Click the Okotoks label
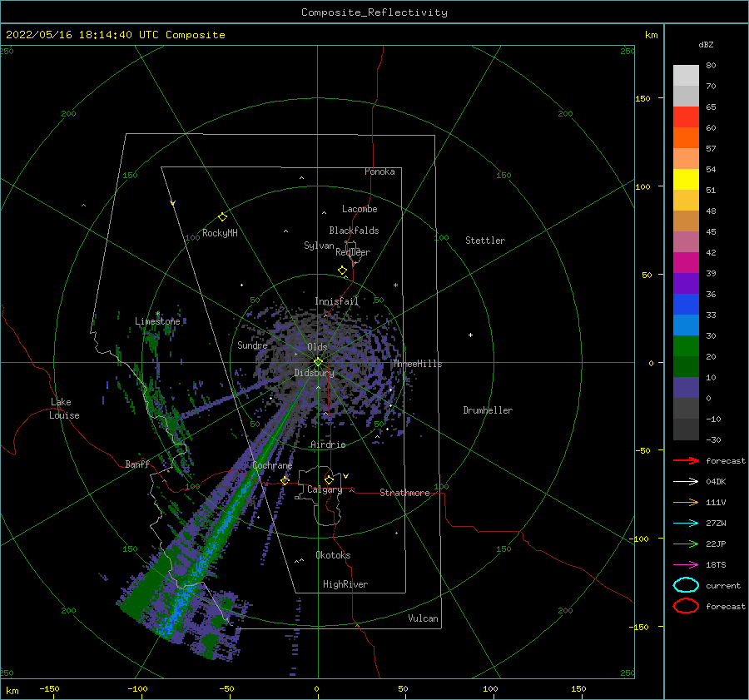 333,555
